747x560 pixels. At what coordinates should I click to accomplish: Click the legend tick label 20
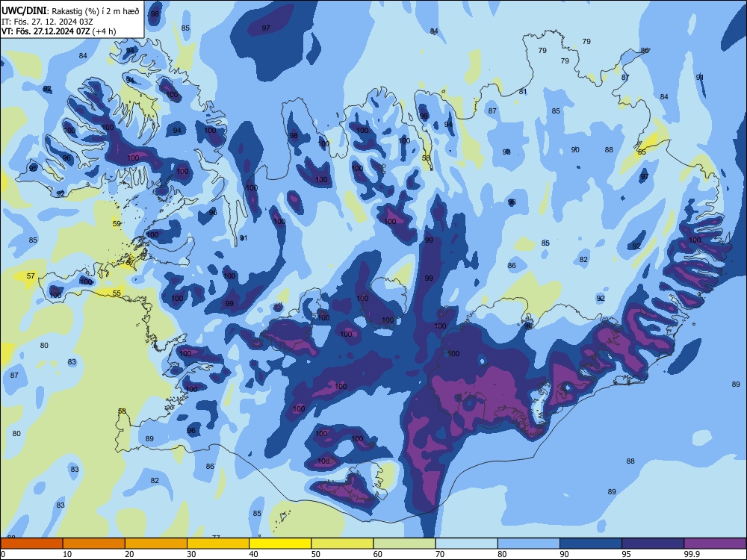click(129, 554)
